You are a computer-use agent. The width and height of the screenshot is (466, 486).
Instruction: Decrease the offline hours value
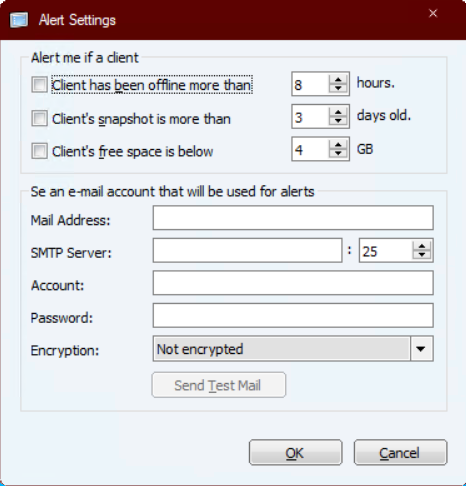pos(338,88)
